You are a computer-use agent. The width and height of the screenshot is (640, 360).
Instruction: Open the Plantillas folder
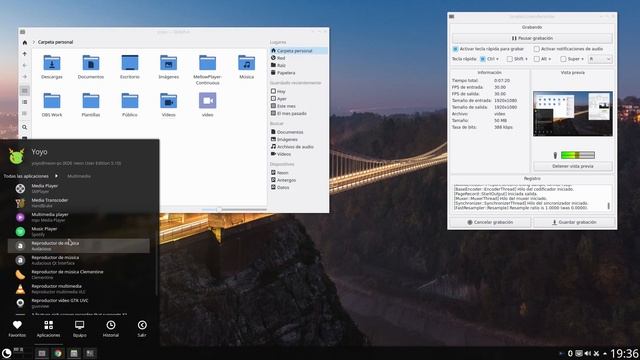(x=91, y=101)
